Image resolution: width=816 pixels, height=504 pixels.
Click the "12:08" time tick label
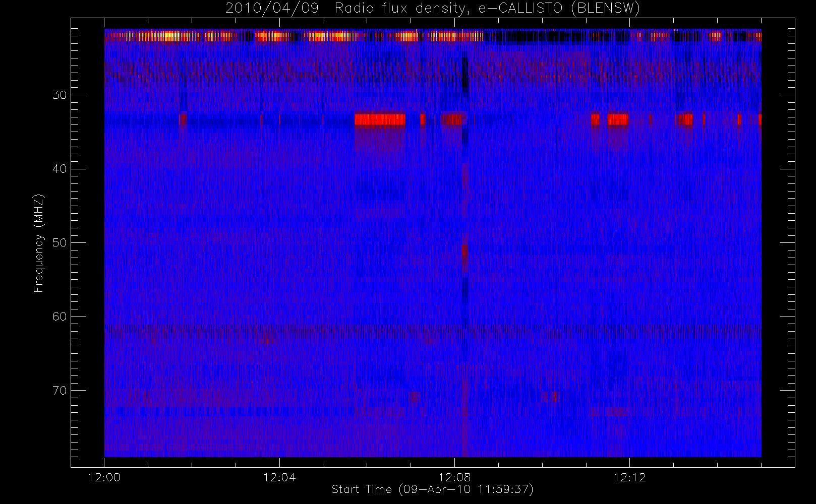454,477
